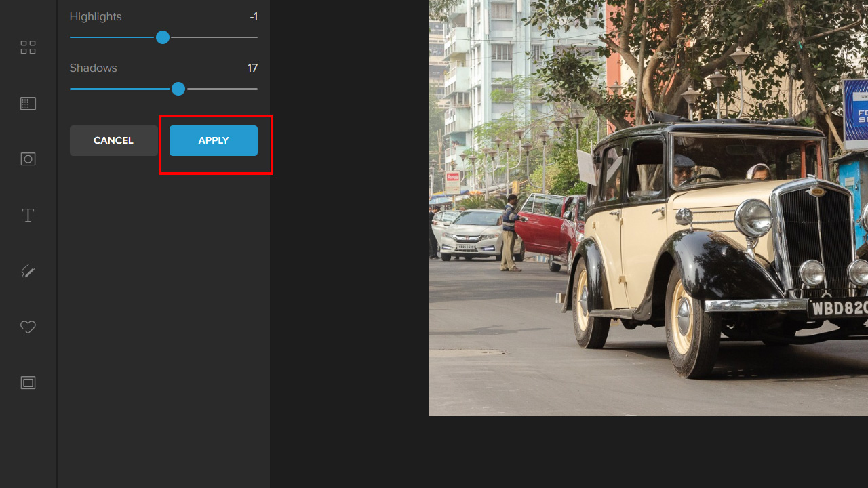Image resolution: width=868 pixels, height=488 pixels.
Task: Select the frame border icon in sidebar
Action: pyautogui.click(x=28, y=383)
